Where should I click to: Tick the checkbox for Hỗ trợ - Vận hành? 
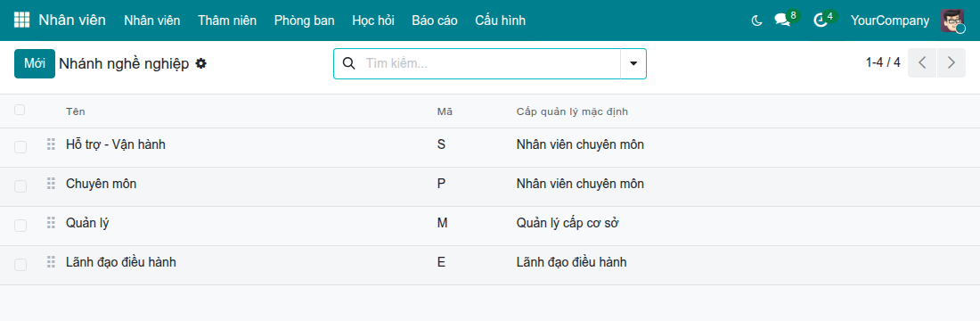[x=20, y=147]
